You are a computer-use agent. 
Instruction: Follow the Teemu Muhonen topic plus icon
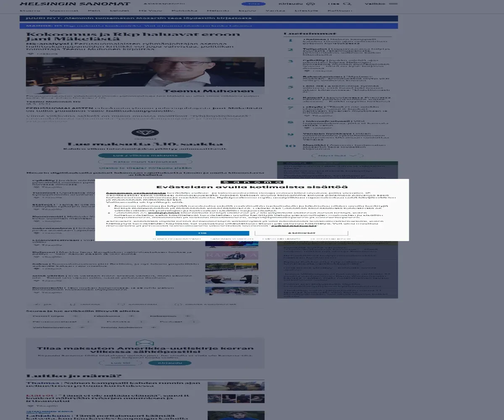click(x=153, y=327)
